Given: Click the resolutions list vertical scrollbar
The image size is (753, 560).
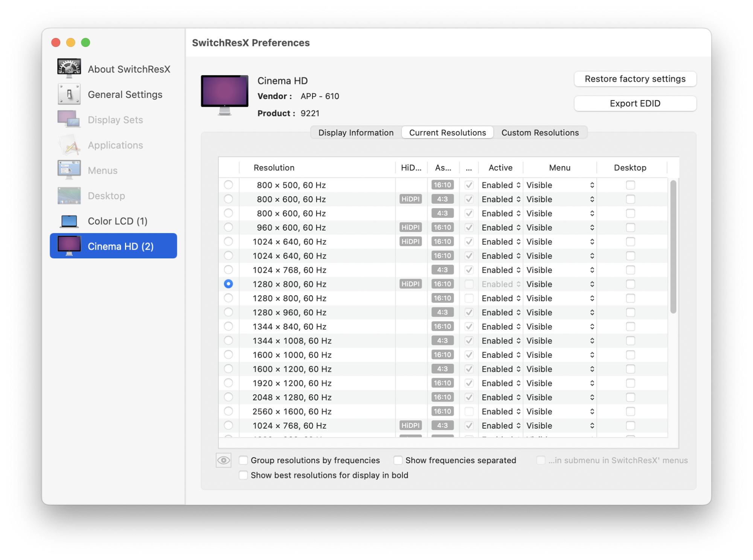Looking at the screenshot, I should point(673,247).
